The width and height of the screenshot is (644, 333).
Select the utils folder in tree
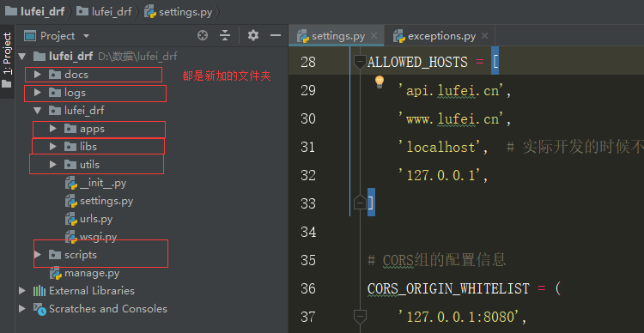[x=89, y=164]
